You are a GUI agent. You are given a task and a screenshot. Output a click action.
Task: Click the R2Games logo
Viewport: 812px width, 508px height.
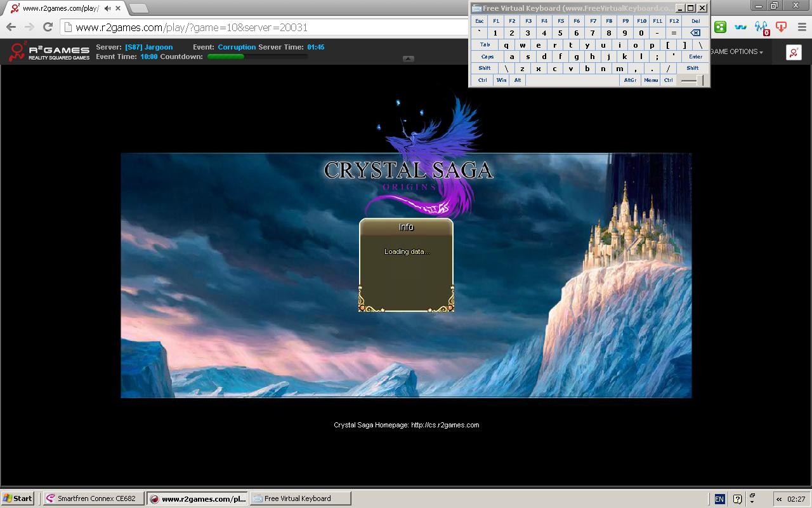49,52
